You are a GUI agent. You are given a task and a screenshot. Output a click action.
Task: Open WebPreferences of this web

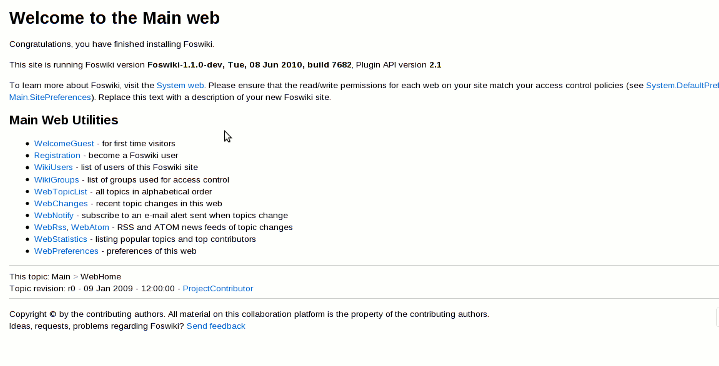coord(66,251)
